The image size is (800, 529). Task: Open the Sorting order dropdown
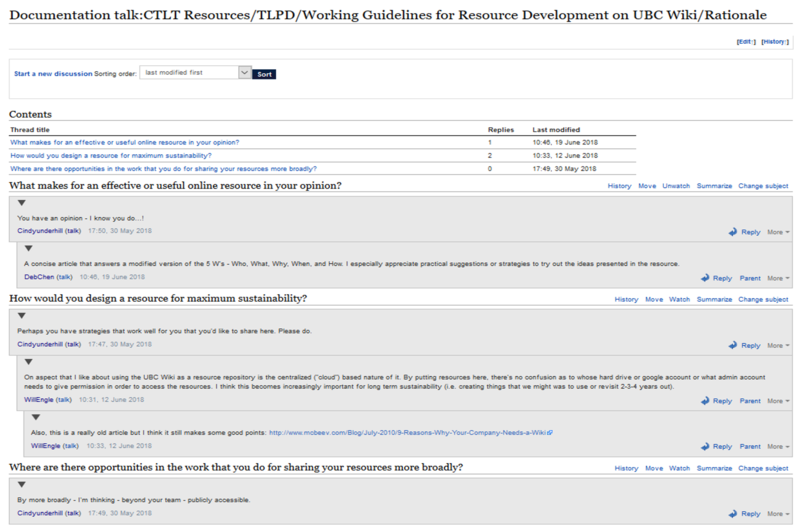click(x=245, y=73)
